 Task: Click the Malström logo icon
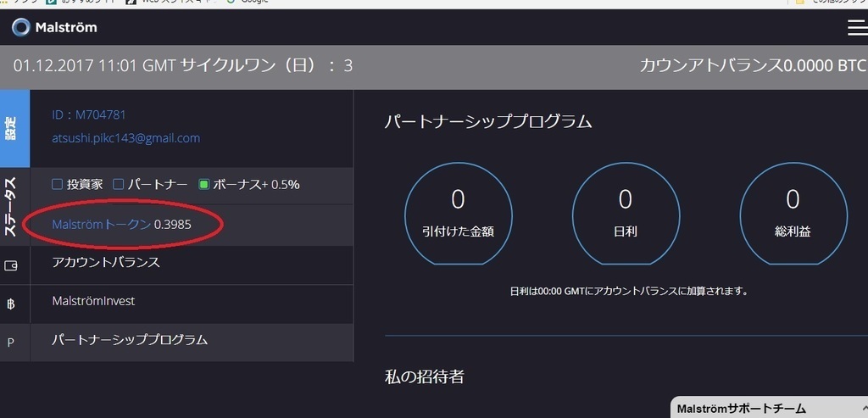21,27
